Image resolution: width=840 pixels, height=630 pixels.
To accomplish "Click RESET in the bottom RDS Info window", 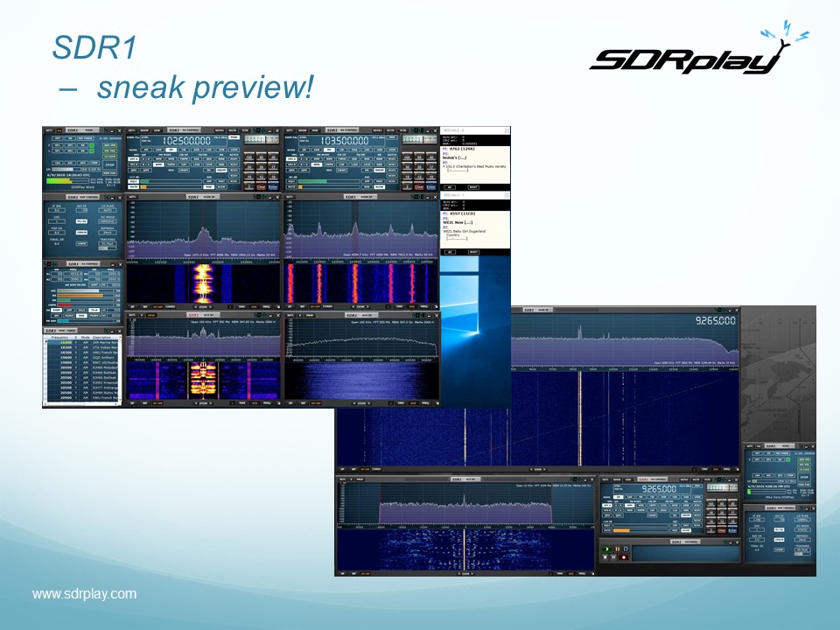I will [473, 252].
